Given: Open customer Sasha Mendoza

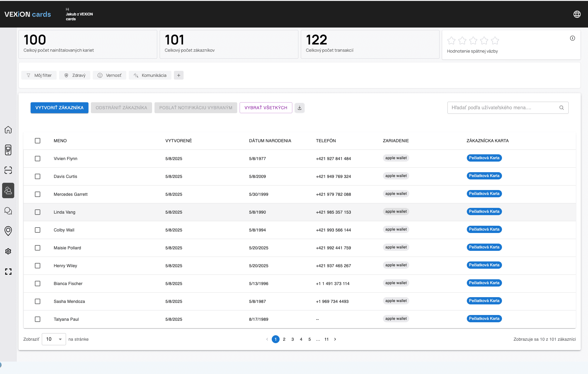Looking at the screenshot, I should click(x=69, y=301).
